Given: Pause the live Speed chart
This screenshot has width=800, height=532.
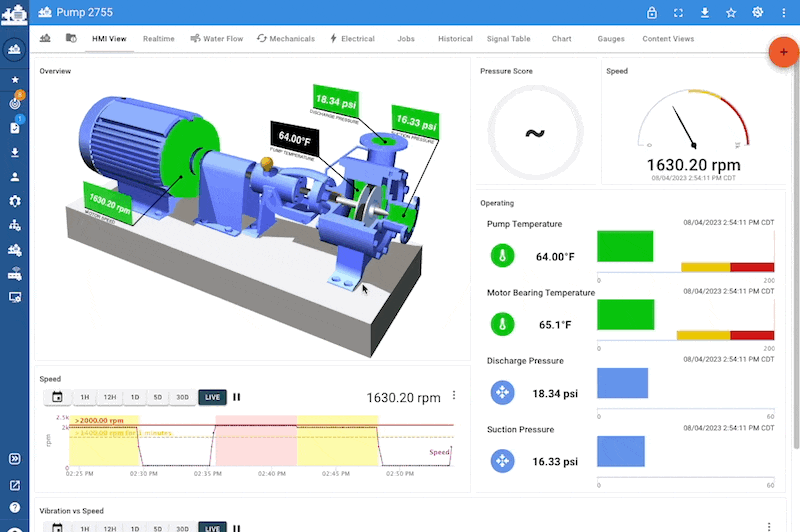Looking at the screenshot, I should click(x=237, y=397).
